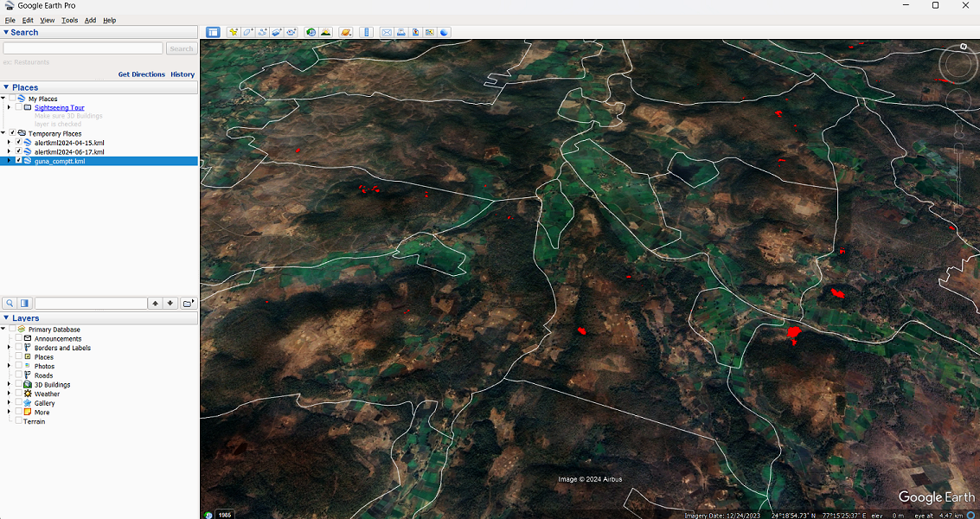Expand the guna_comptt.kml tree item

tap(9, 161)
